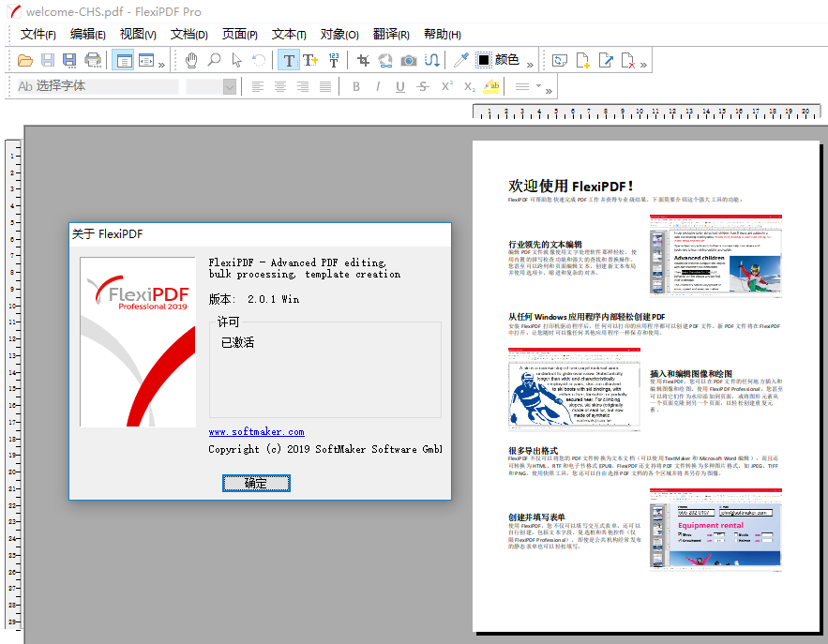Toggle Superscript formatting
The image size is (828, 644).
tap(446, 86)
